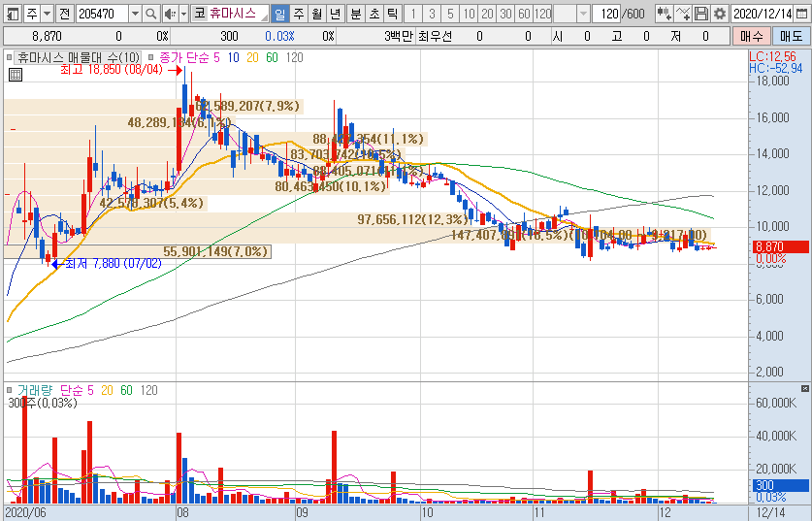
Task: Open the calendar date picker icon
Action: [801, 14]
